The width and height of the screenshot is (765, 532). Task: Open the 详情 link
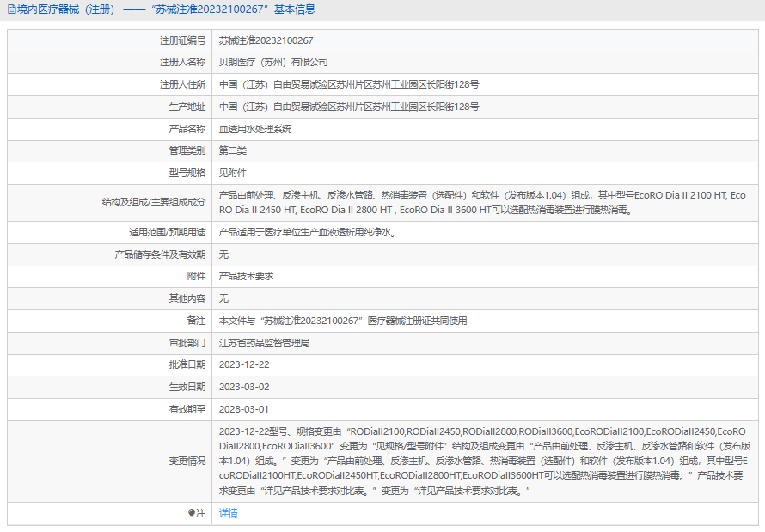tap(229, 513)
